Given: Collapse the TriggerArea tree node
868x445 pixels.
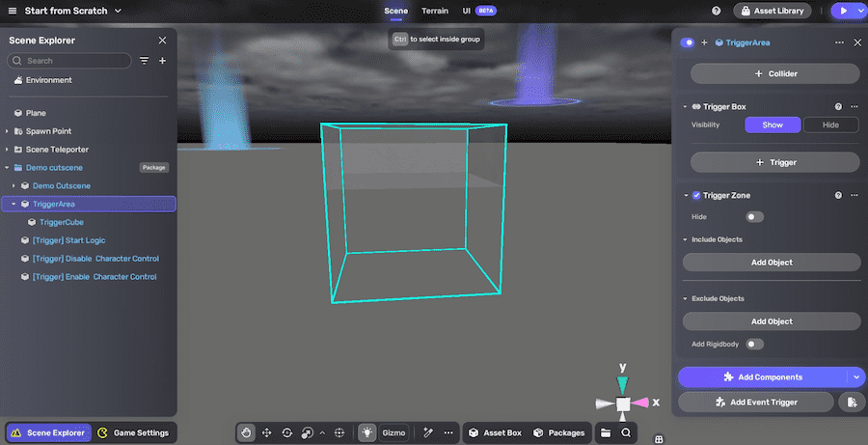Looking at the screenshot, I should pos(14,204).
